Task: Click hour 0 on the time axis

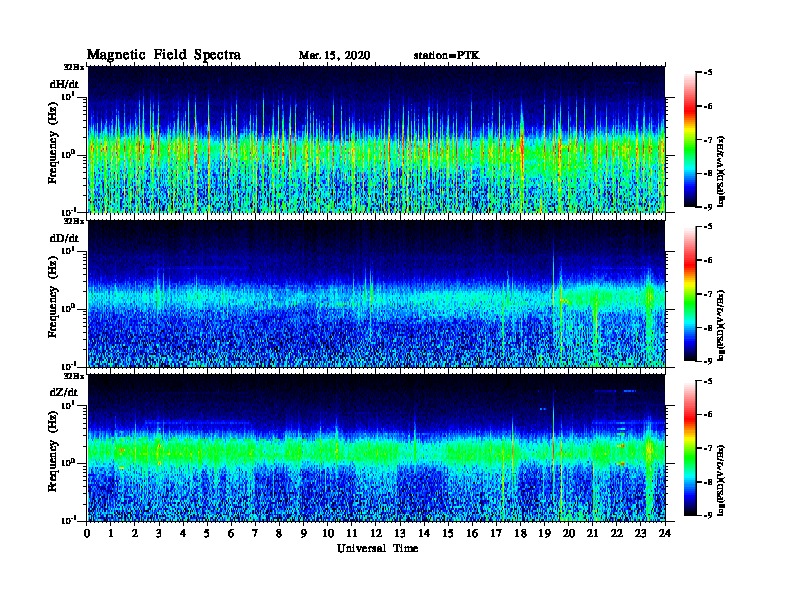Action: click(87, 533)
